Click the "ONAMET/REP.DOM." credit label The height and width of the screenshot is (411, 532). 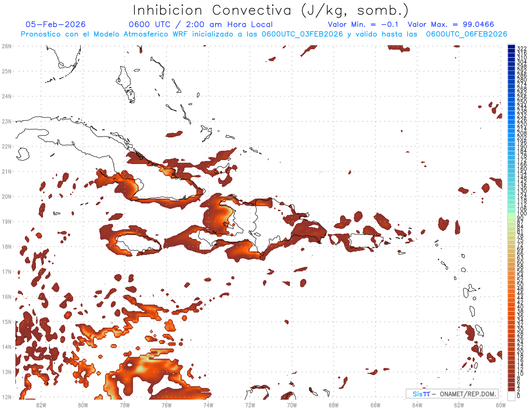469,394
